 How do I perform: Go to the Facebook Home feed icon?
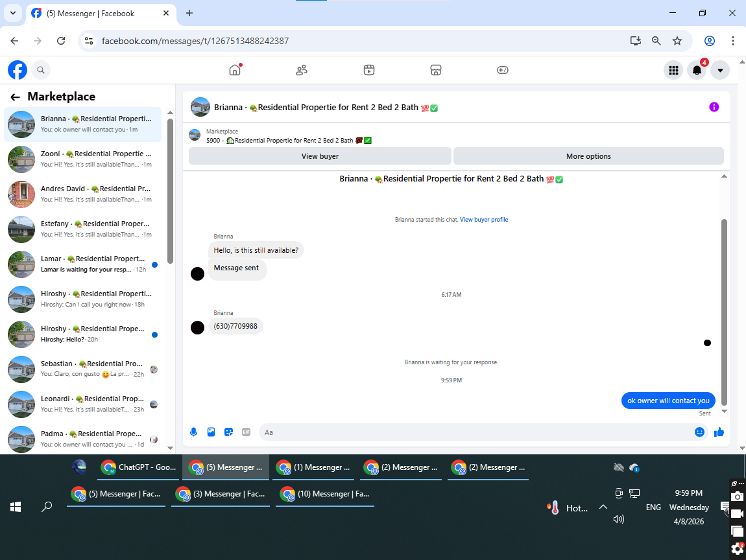(235, 70)
